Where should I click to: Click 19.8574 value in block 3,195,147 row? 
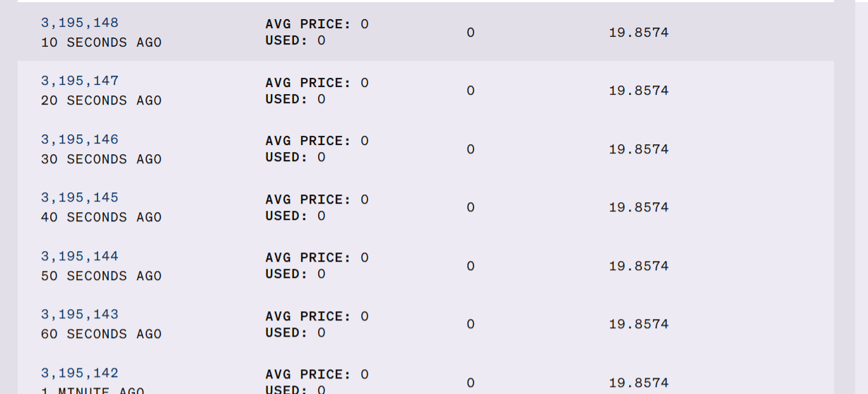(x=638, y=91)
